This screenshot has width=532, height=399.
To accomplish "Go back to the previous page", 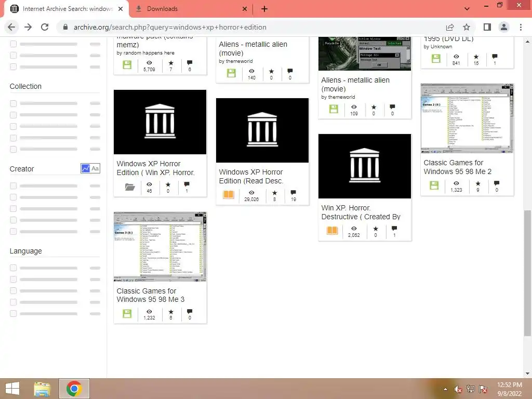I will pos(11,27).
